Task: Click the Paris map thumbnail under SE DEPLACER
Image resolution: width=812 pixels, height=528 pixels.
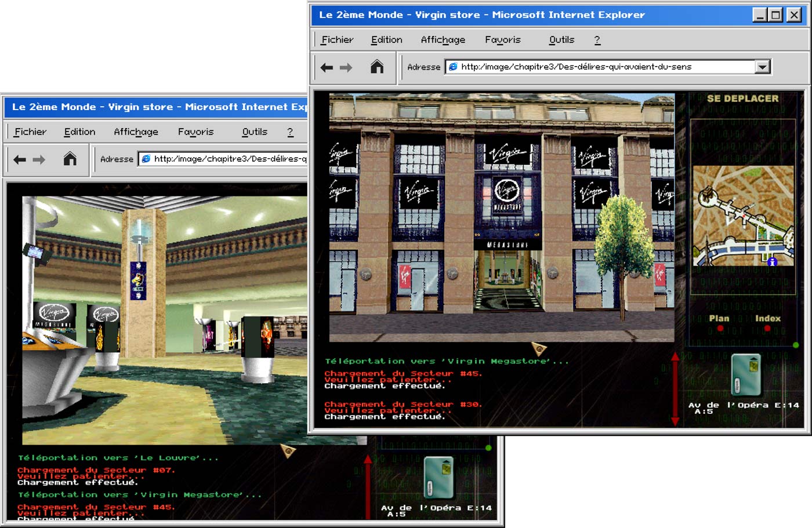Action: click(743, 216)
